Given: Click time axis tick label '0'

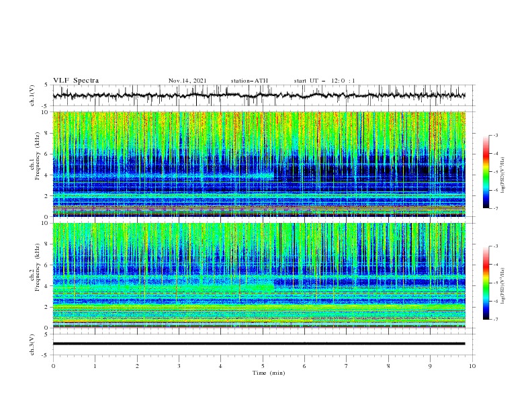Looking at the screenshot, I should pyautogui.click(x=53, y=366).
